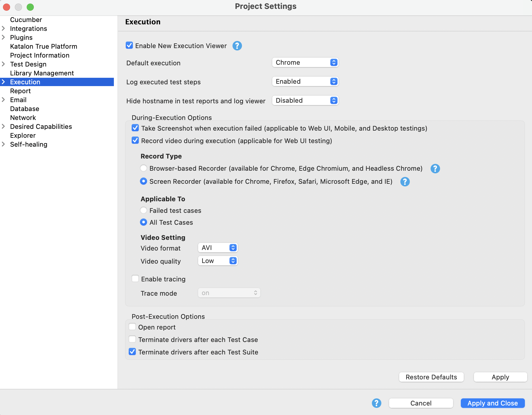This screenshot has height=415, width=532.
Task: Open Video format AVI dropdown
Action: tap(218, 248)
